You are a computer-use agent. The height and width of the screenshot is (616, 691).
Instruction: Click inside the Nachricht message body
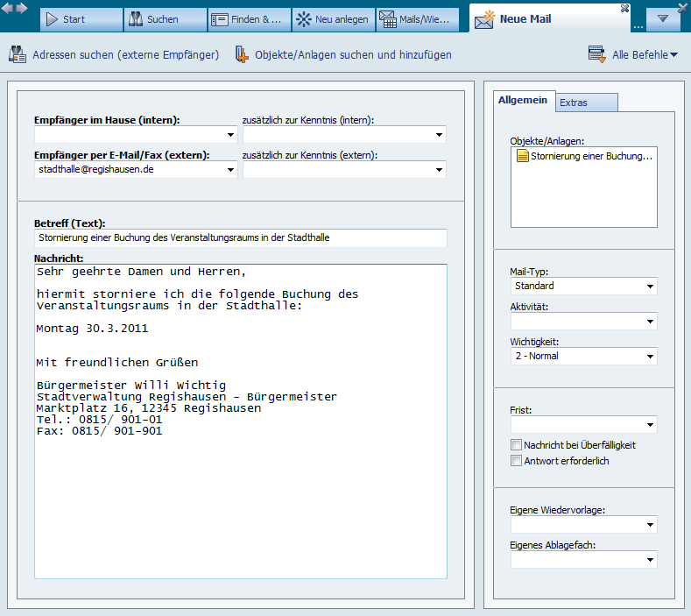[x=240, y=491]
